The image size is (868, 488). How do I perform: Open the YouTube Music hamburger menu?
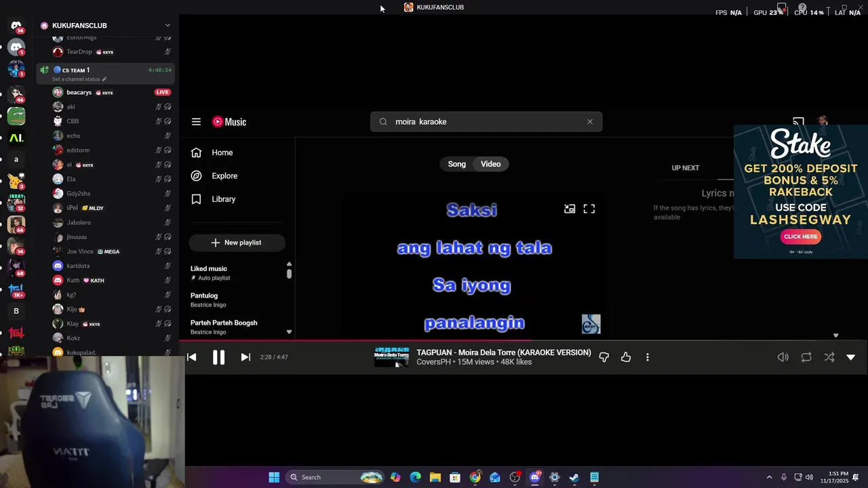[196, 122]
